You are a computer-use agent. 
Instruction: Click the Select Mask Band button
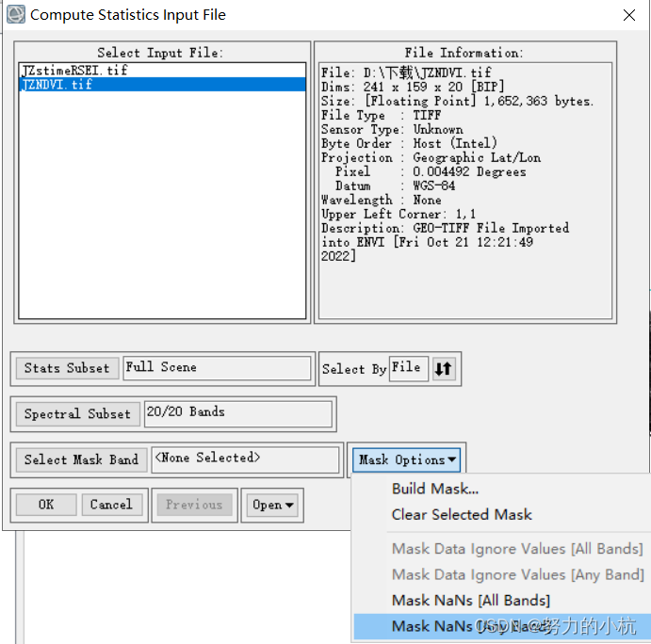tap(81, 459)
